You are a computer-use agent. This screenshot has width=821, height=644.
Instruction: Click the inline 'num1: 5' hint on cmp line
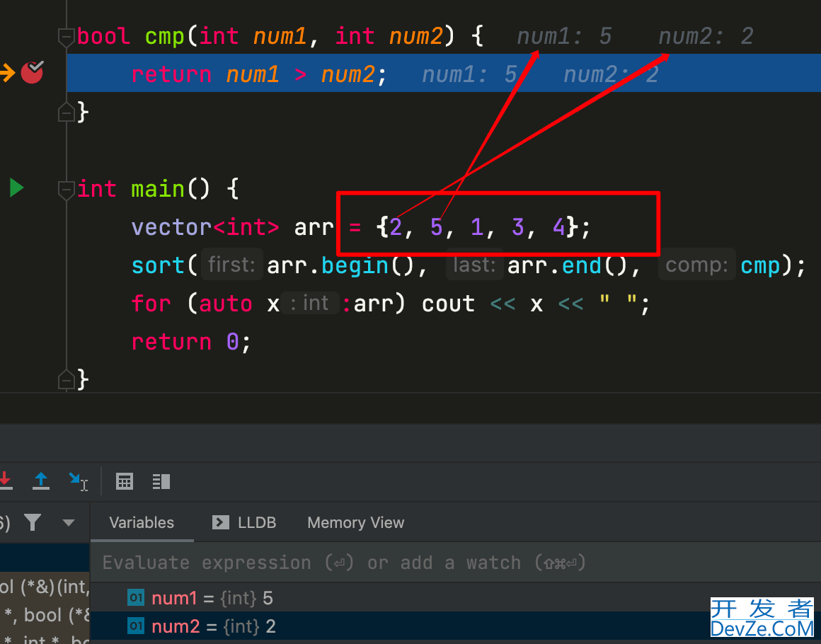pos(565,36)
